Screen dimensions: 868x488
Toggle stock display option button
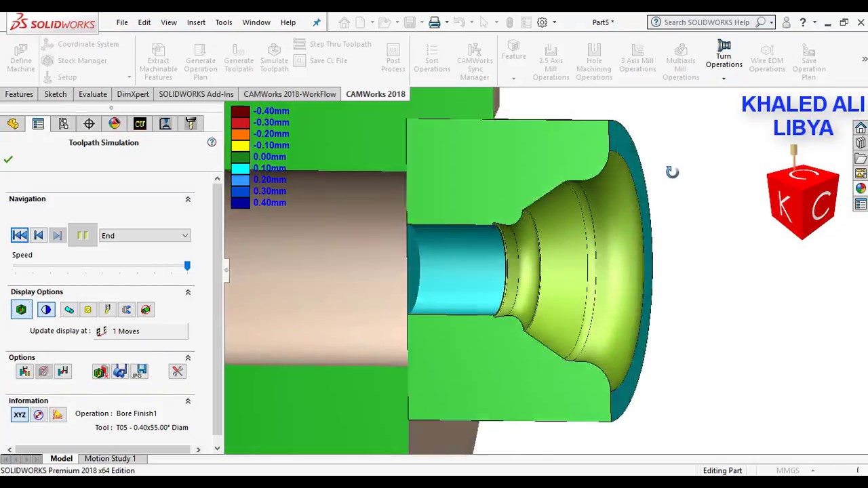(x=21, y=310)
